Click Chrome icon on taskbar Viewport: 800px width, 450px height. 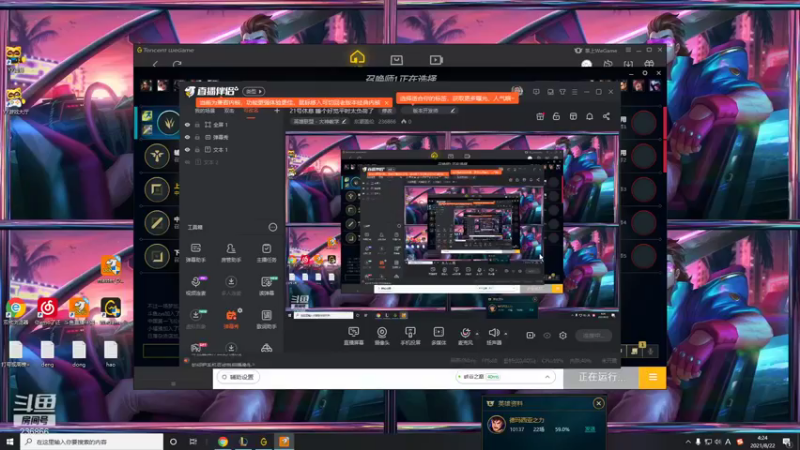[223, 441]
